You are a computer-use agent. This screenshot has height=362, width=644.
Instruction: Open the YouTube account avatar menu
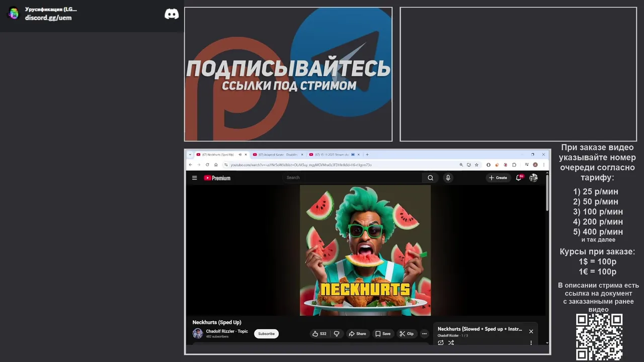(x=533, y=177)
